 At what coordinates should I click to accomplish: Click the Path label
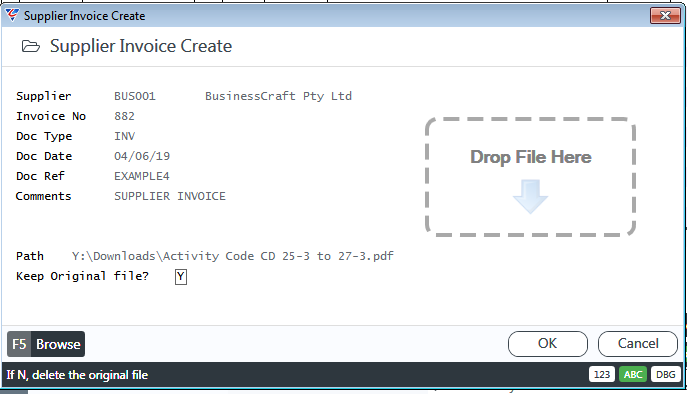pos(30,256)
